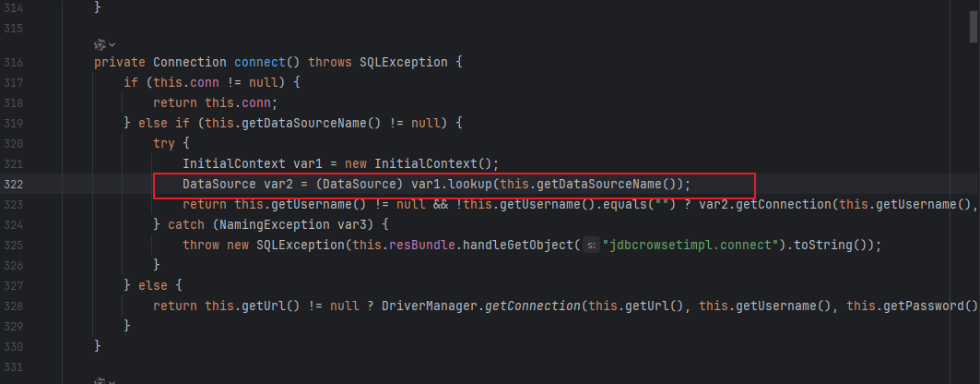Click line number 325 in the gutter
This screenshot has height=384, width=980.
(x=13, y=246)
